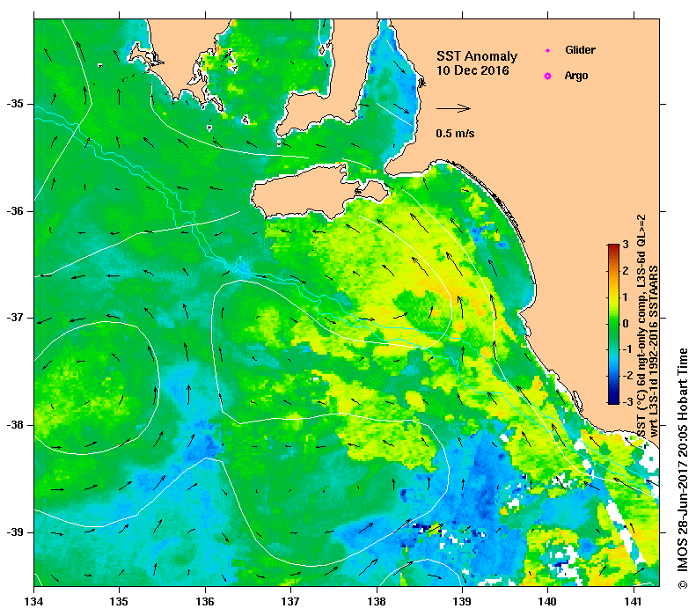
Task: Select the '10 Dec 2016' date text
Action: click(473, 70)
